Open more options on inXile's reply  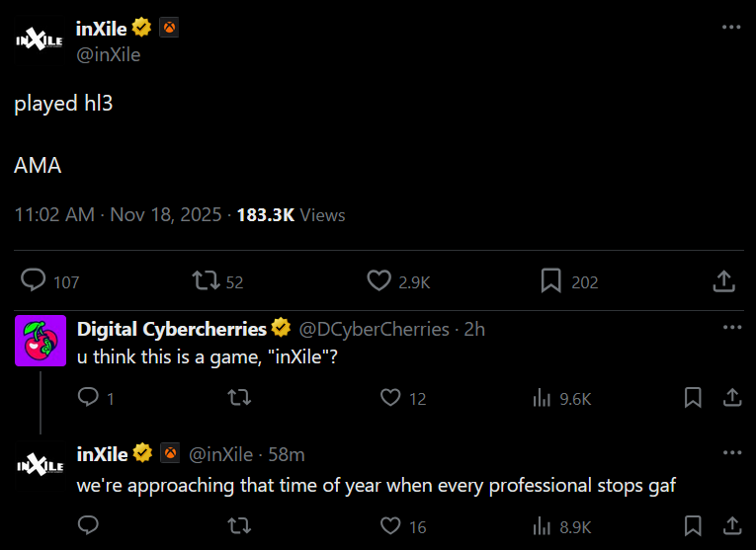pos(731,453)
